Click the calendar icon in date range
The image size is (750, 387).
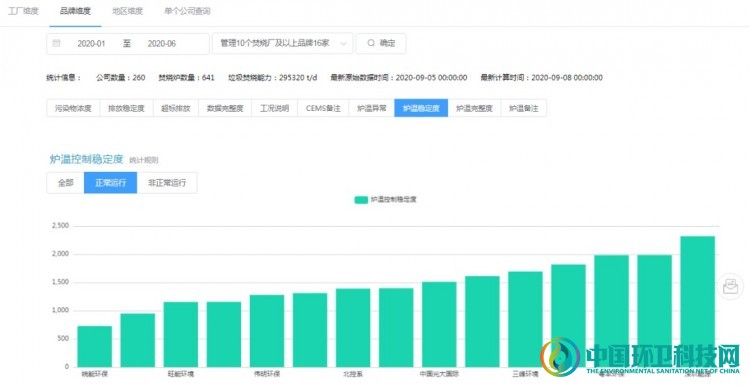click(56, 44)
